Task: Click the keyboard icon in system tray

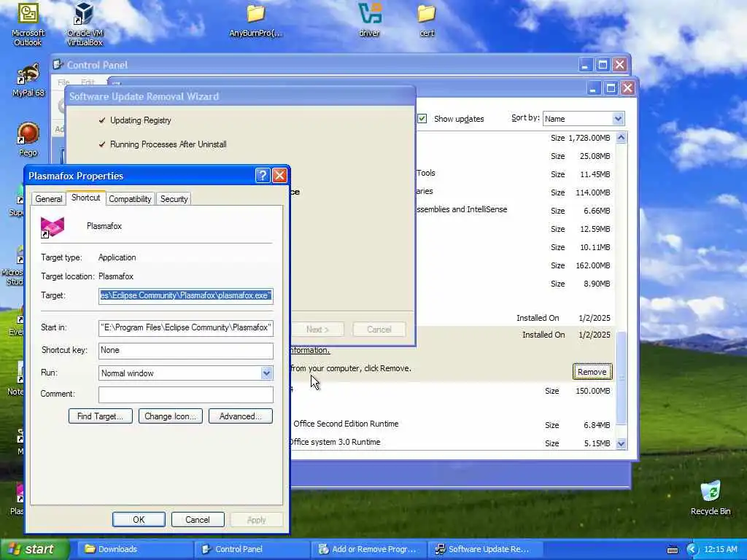Action: (x=672, y=550)
